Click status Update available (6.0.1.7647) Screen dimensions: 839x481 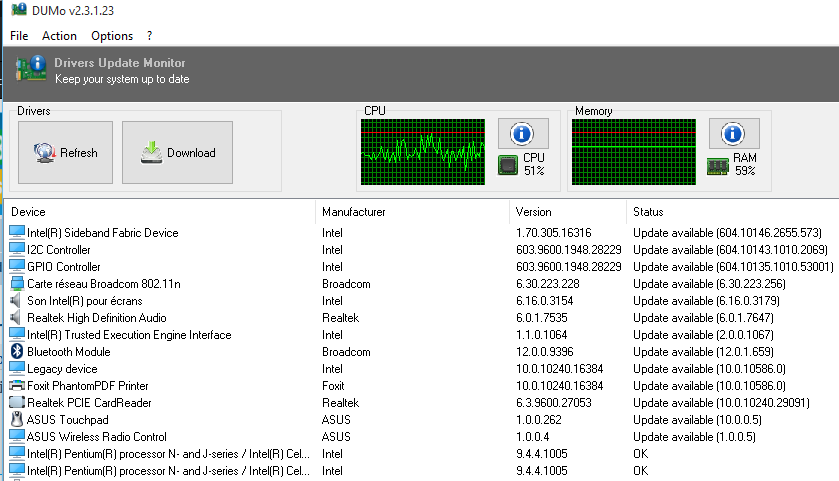[703, 318]
